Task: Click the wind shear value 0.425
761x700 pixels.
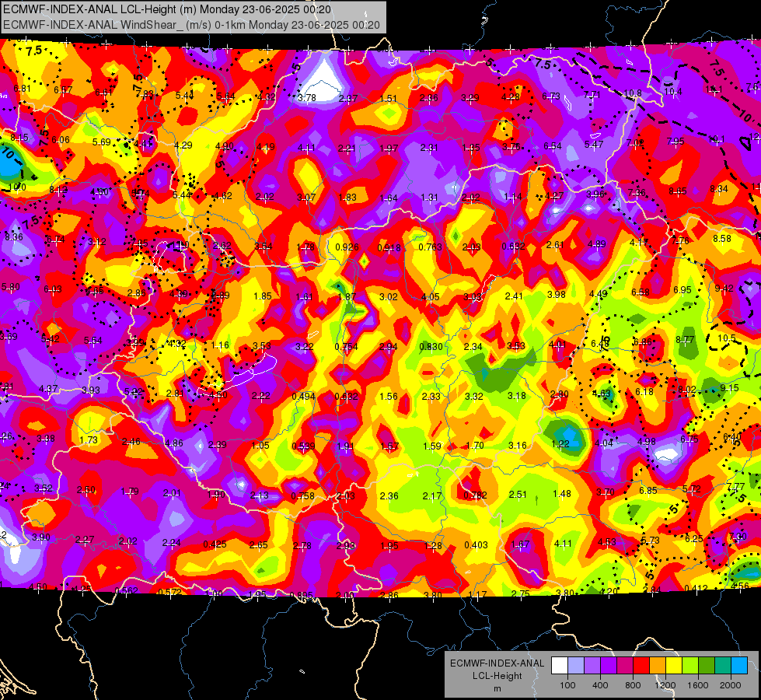Action: click(215, 544)
